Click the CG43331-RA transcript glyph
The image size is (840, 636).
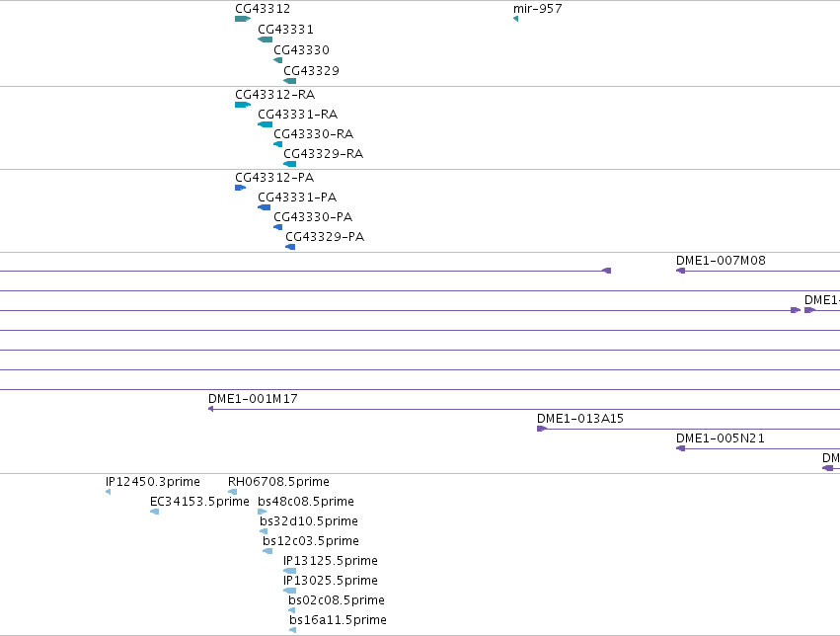pyautogui.click(x=266, y=124)
